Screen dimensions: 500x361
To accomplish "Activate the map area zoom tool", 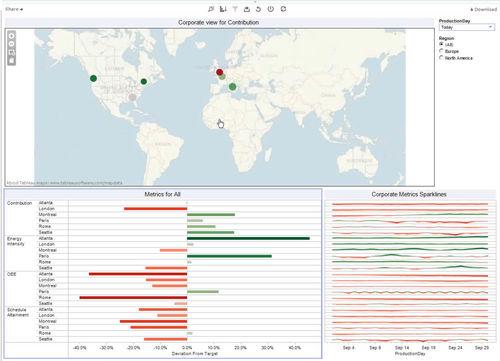I will [12, 52].
